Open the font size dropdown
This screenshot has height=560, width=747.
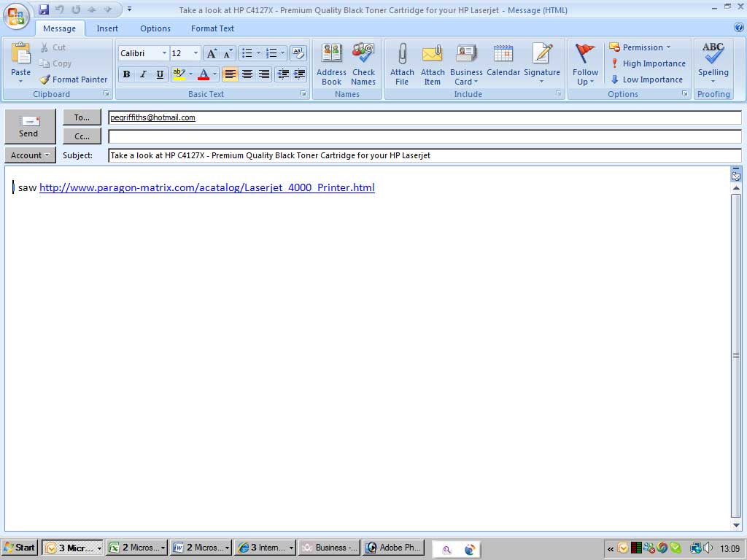click(x=196, y=53)
